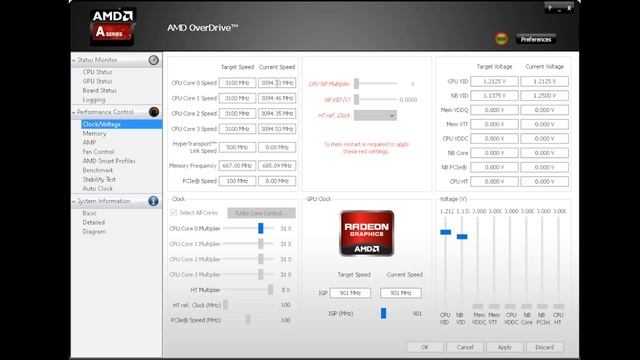Click the Cancel button
640x360 pixels.
(465, 347)
